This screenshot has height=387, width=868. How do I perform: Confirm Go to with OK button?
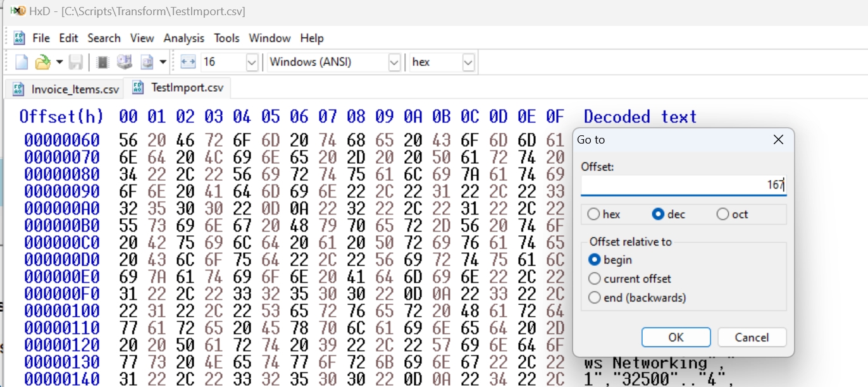click(x=676, y=337)
